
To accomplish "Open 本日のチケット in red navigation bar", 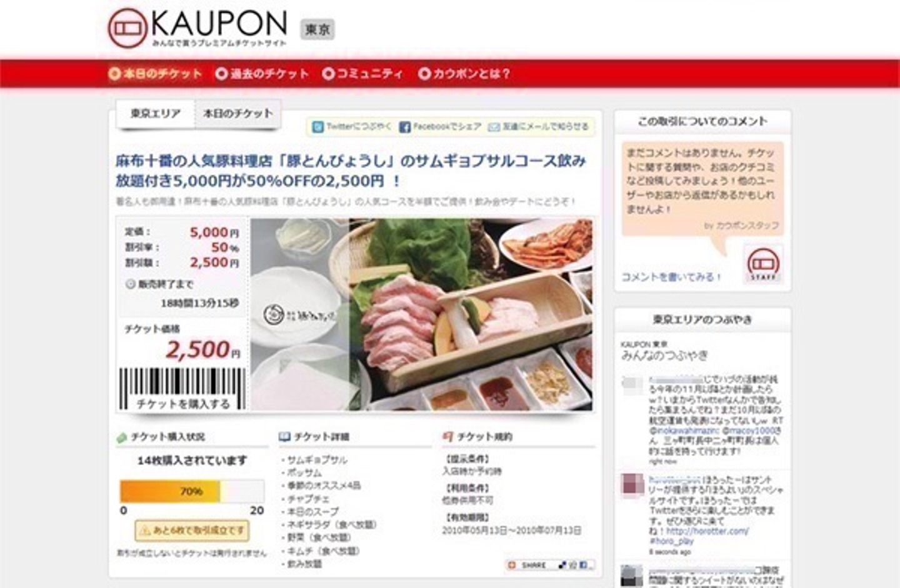I will coord(156,74).
